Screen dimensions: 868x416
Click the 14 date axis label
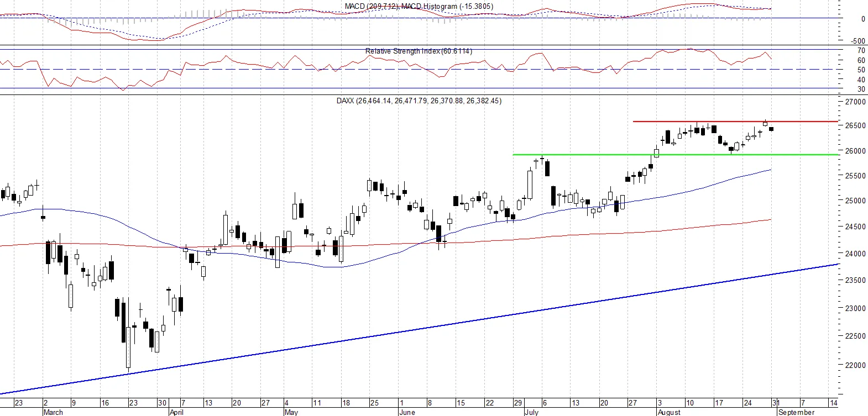tap(833, 403)
